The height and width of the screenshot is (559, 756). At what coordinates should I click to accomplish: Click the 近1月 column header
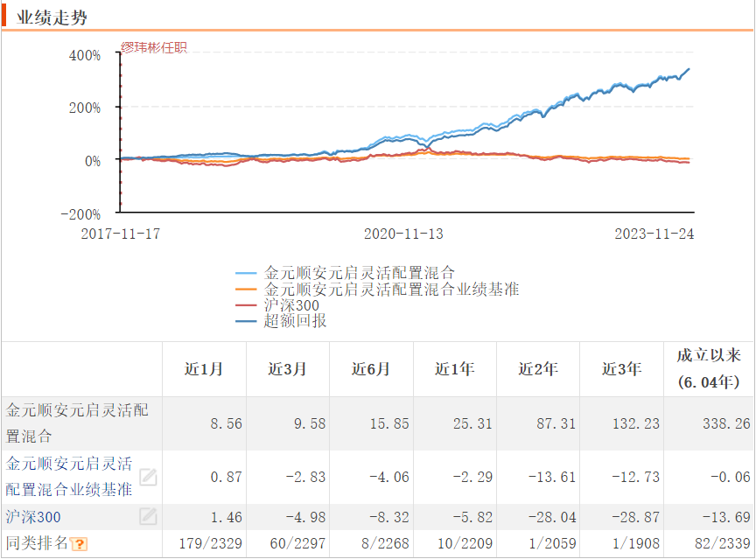[x=204, y=369]
